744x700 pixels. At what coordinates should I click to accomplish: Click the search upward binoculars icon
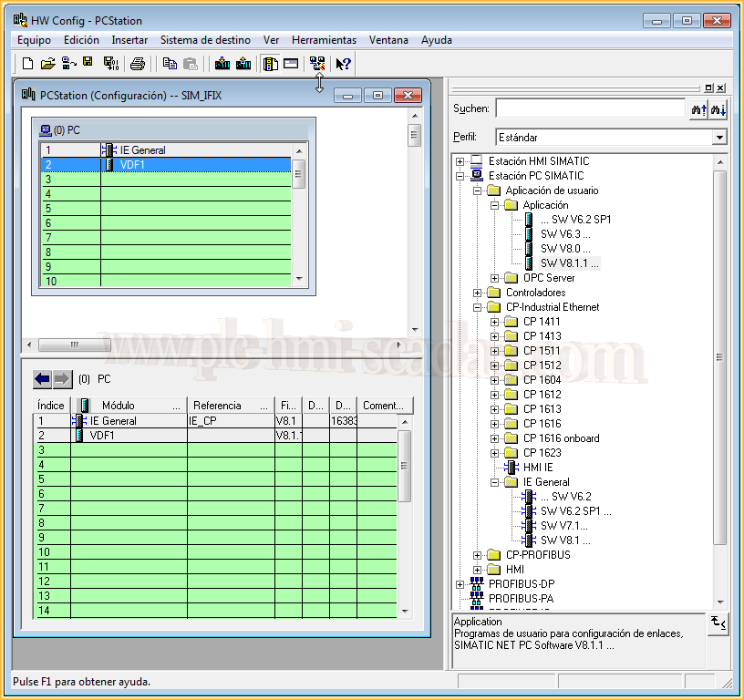[x=699, y=109]
